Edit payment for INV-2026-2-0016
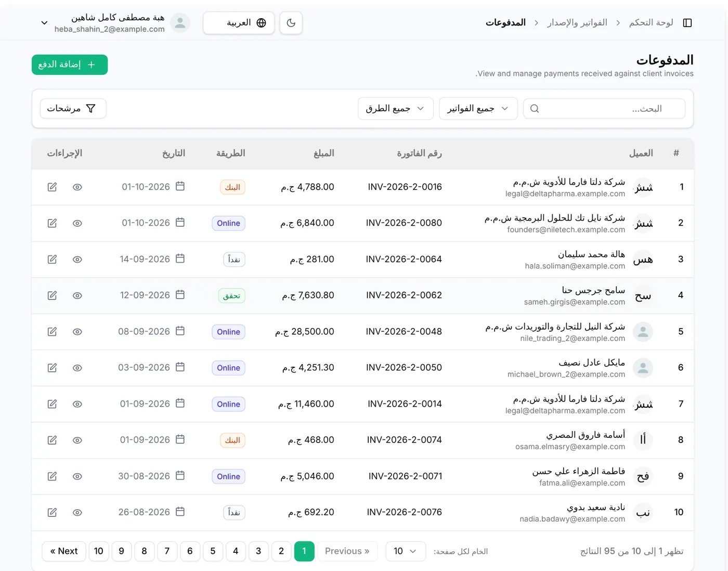The height and width of the screenshot is (571, 728). pos(52,187)
